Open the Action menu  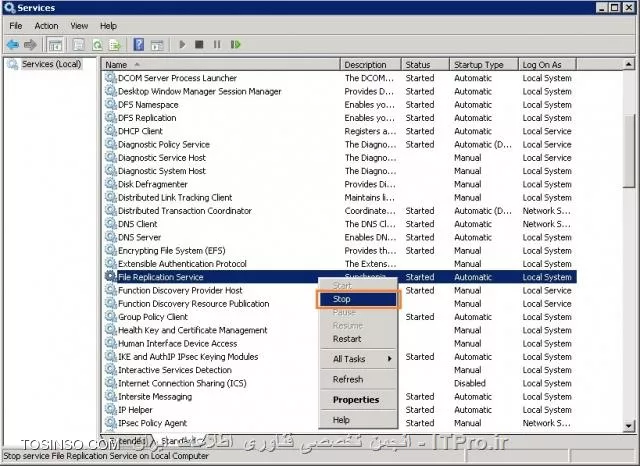pos(46,26)
